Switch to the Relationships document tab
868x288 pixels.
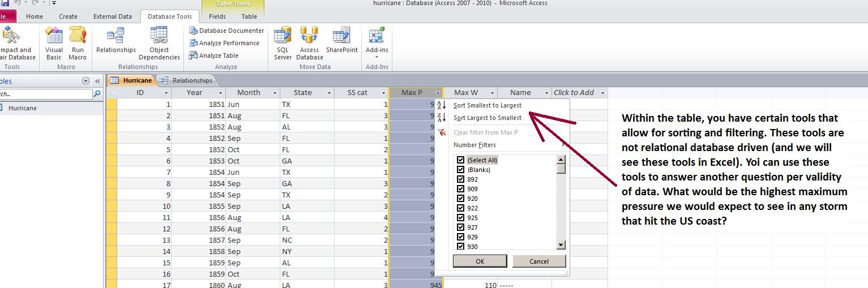point(186,80)
